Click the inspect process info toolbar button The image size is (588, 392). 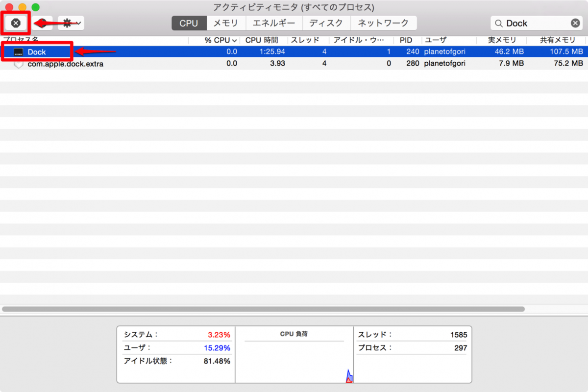(43, 23)
